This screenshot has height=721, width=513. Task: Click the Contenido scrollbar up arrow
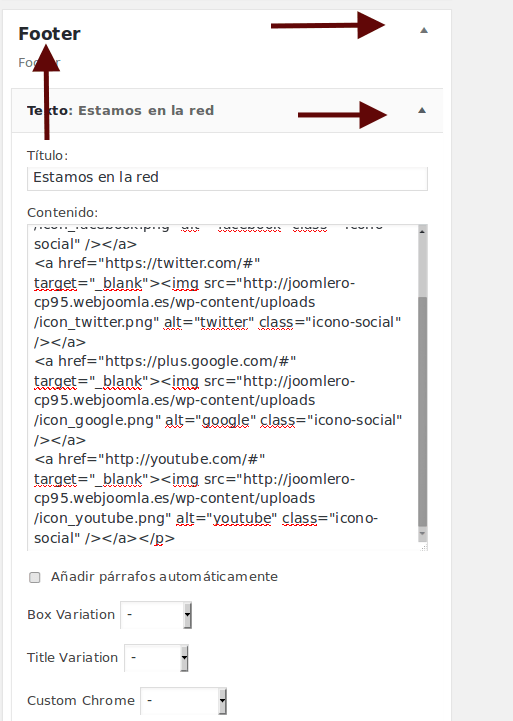pyautogui.click(x=422, y=231)
